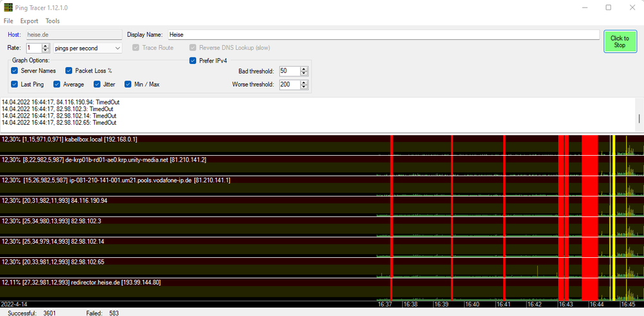Image resolution: width=644 pixels, height=316 pixels.
Task: Select log entry for 84.116.190.94 TimedOut
Action: 61,101
